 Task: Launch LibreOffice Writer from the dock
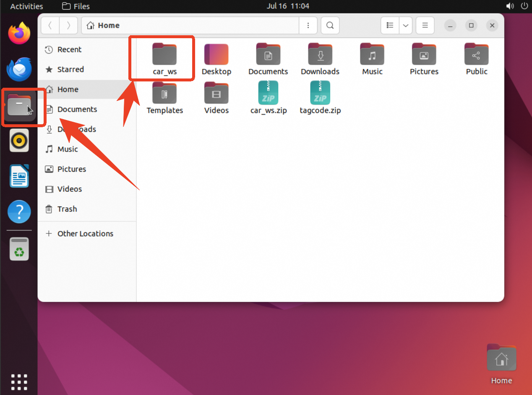pyautogui.click(x=19, y=176)
